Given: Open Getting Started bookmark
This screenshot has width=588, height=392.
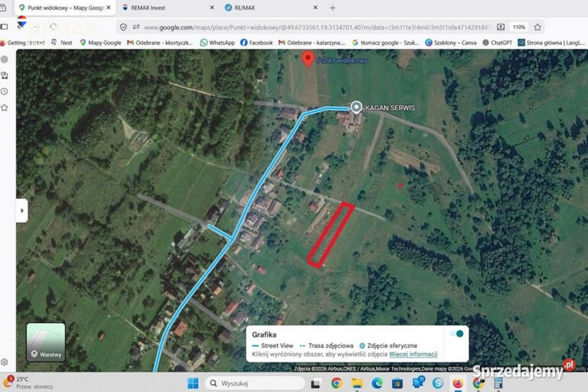Looking at the screenshot, I should click(23, 43).
